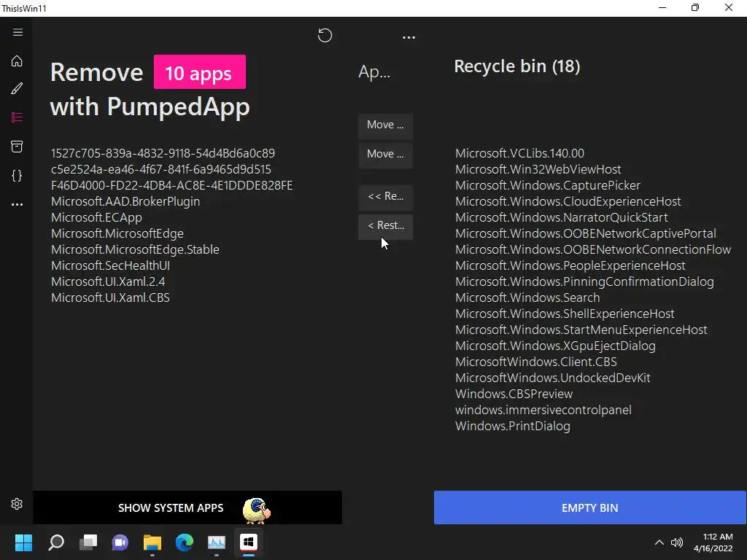This screenshot has width=747, height=560.
Task: Select Microsoft.Windows.CloudExperienceHost in bin
Action: (568, 201)
